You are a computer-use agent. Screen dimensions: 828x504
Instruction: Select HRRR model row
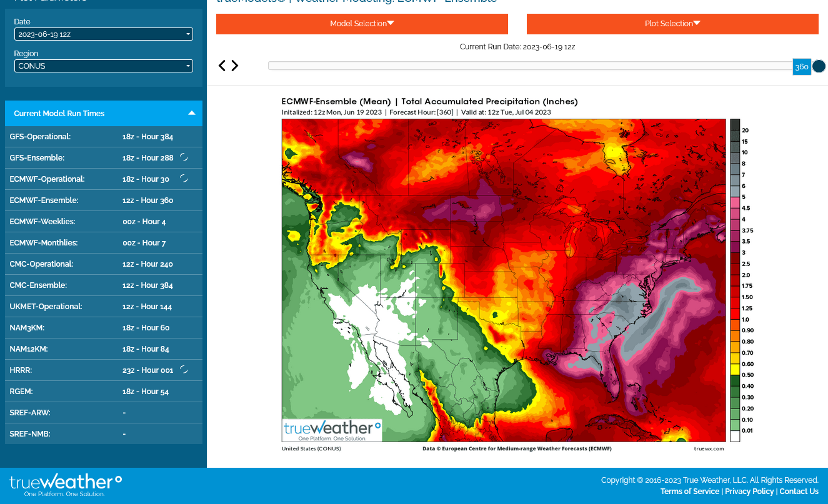104,370
